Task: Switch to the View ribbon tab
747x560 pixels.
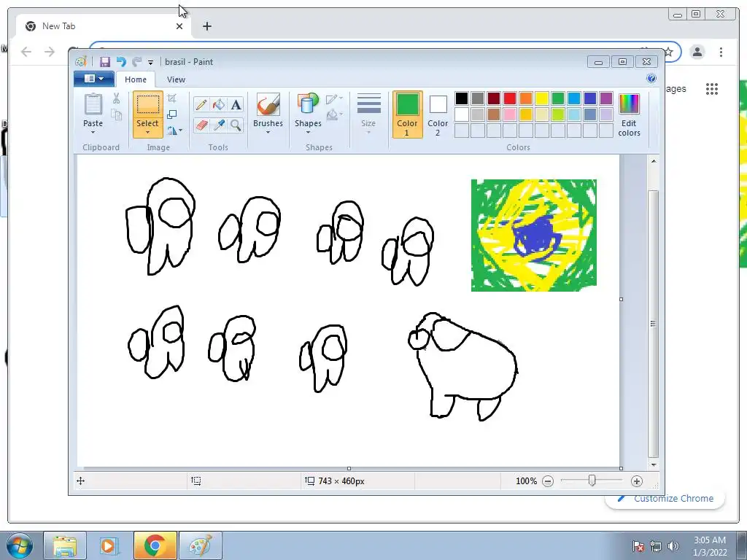Action: 176,79
